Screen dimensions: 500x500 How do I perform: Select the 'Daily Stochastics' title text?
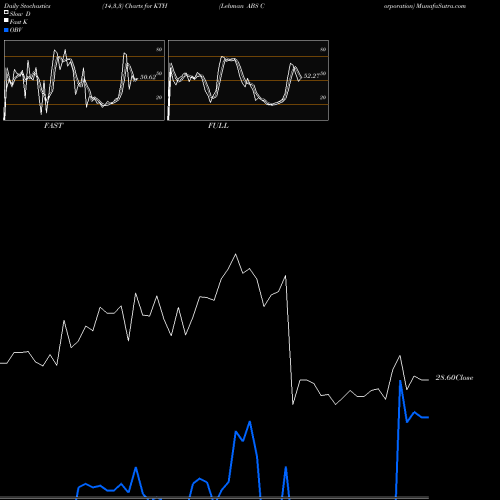tap(27, 6)
